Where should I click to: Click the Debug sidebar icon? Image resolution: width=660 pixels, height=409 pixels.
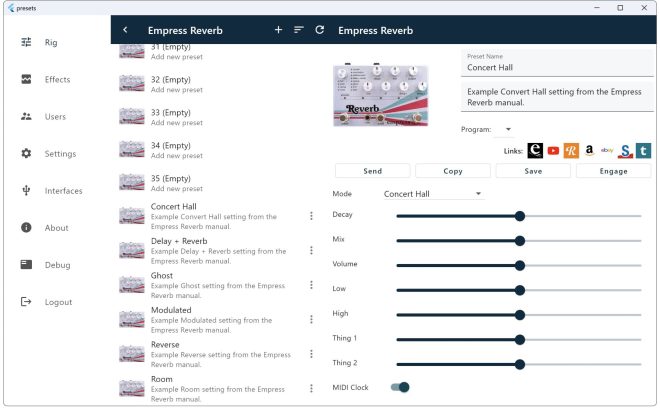(26, 265)
